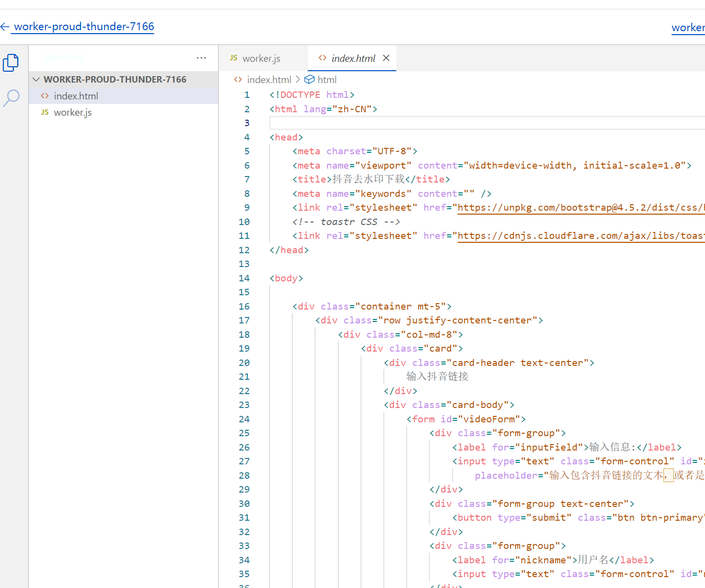Image resolution: width=705 pixels, height=588 pixels.
Task: Click the title text '抖音去水印下载' on line 7
Action: tap(368, 180)
